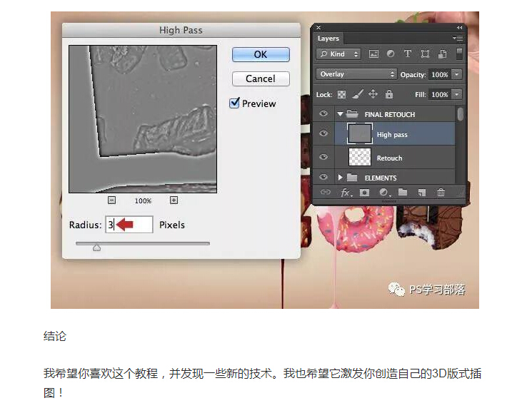This screenshot has width=532, height=408.
Task: Create new fill or adjustment layer
Action: [383, 193]
